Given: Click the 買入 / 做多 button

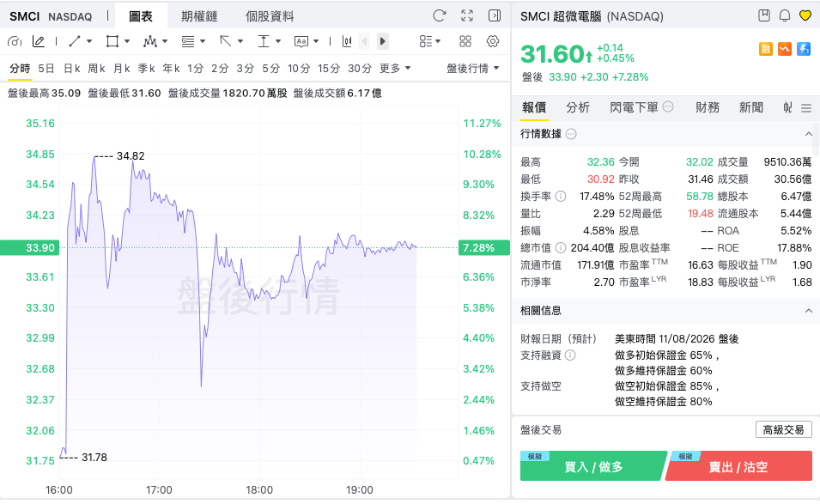Looking at the screenshot, I should click(593, 466).
